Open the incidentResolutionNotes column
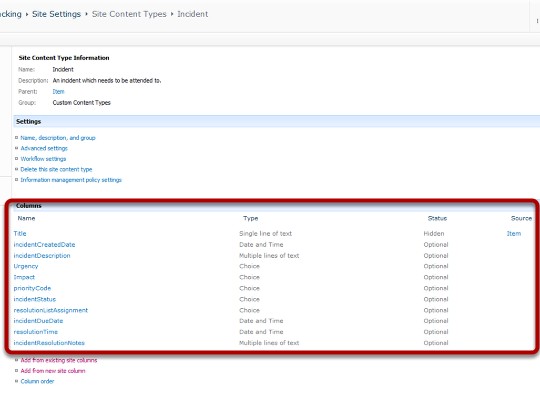 (49, 343)
